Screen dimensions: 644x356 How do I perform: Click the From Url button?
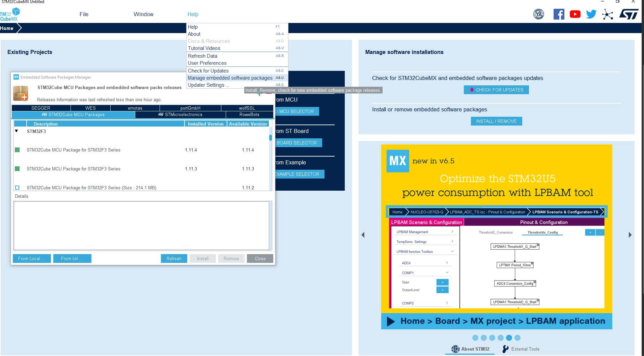click(x=72, y=258)
